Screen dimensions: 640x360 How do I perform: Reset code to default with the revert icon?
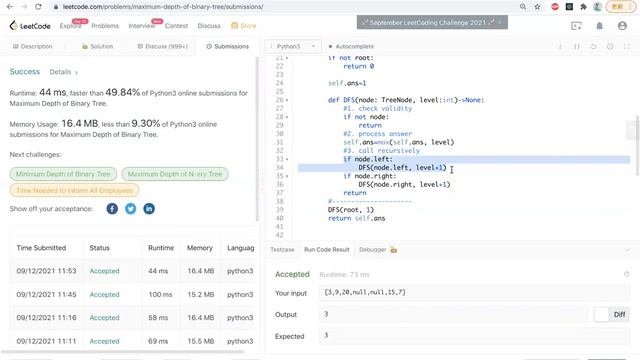pos(593,47)
